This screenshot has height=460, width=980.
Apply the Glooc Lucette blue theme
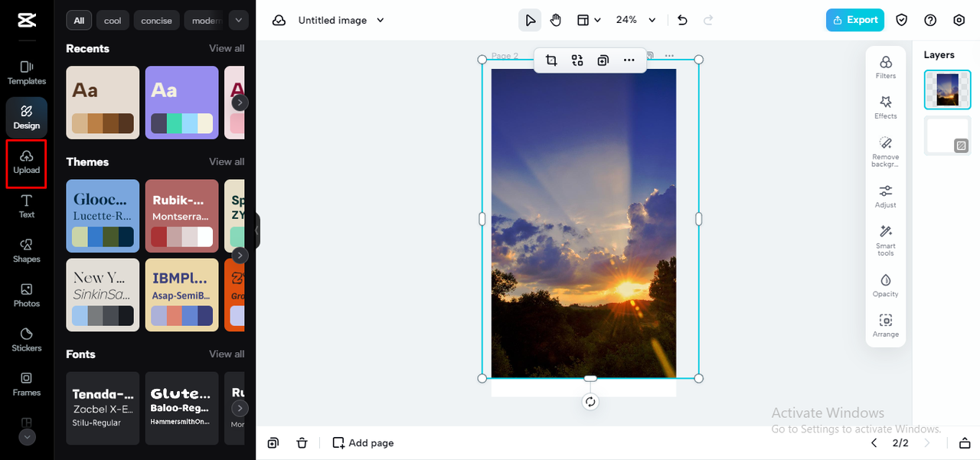click(x=103, y=216)
